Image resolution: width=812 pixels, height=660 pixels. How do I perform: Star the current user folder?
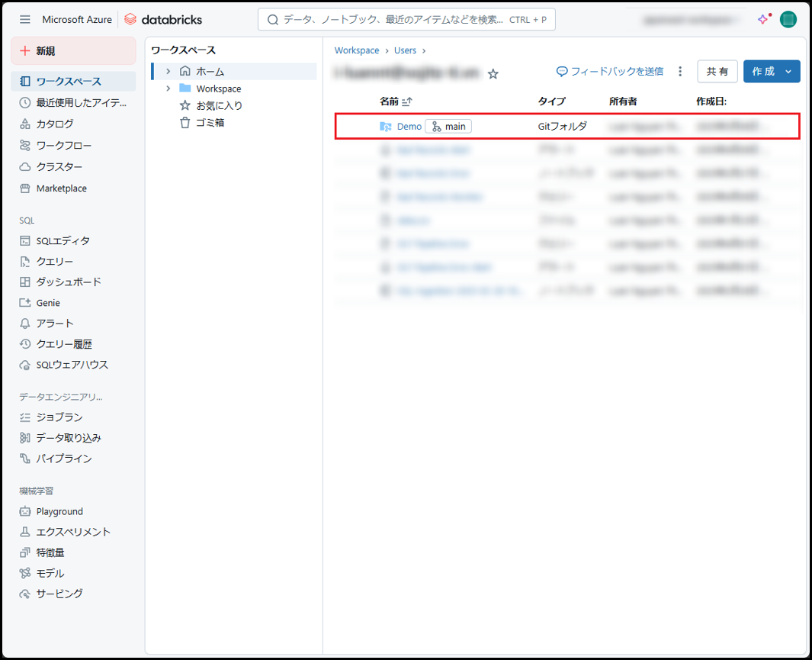coord(493,74)
